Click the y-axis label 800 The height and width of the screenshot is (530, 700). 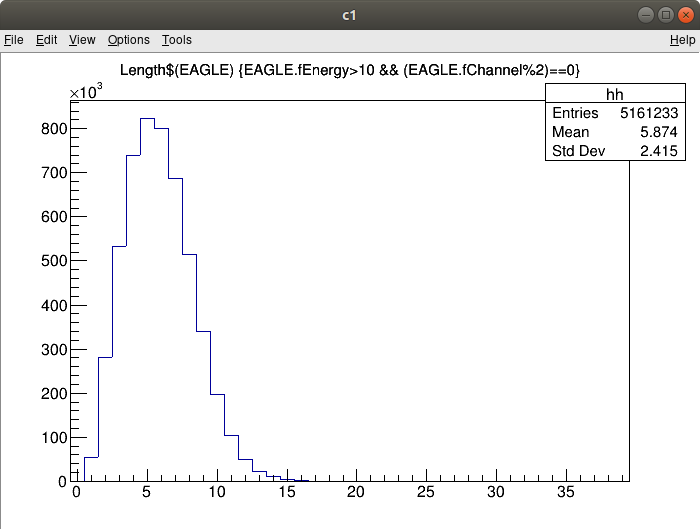(52, 128)
